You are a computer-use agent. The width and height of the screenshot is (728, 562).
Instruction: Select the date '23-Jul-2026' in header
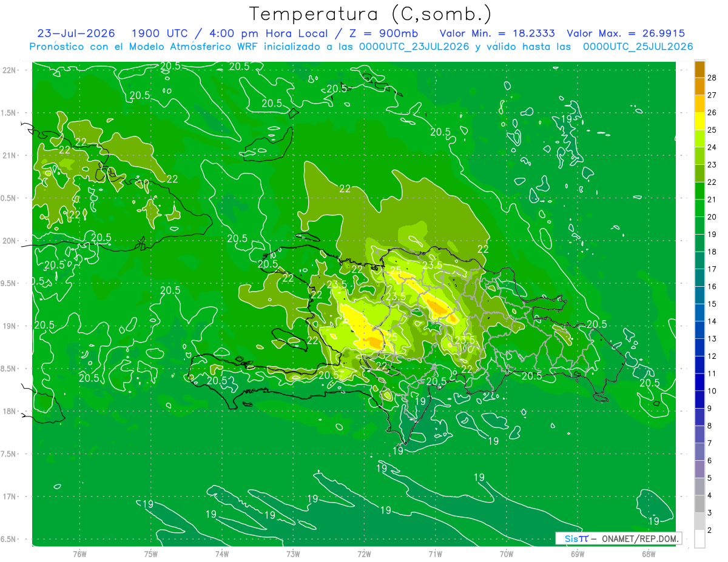[x=76, y=33]
